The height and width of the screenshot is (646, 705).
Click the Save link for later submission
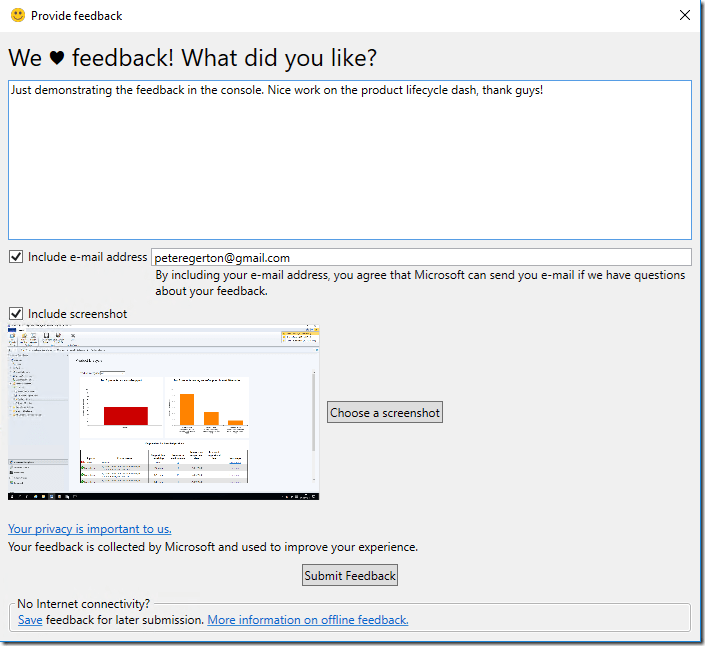tap(30, 620)
